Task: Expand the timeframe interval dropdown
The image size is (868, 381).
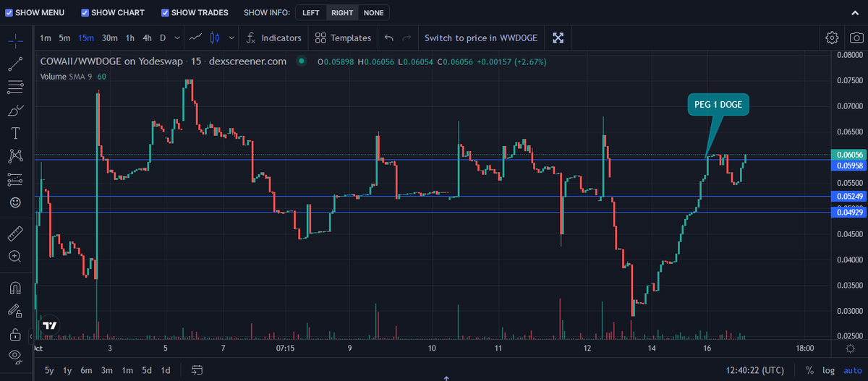Action: point(177,38)
